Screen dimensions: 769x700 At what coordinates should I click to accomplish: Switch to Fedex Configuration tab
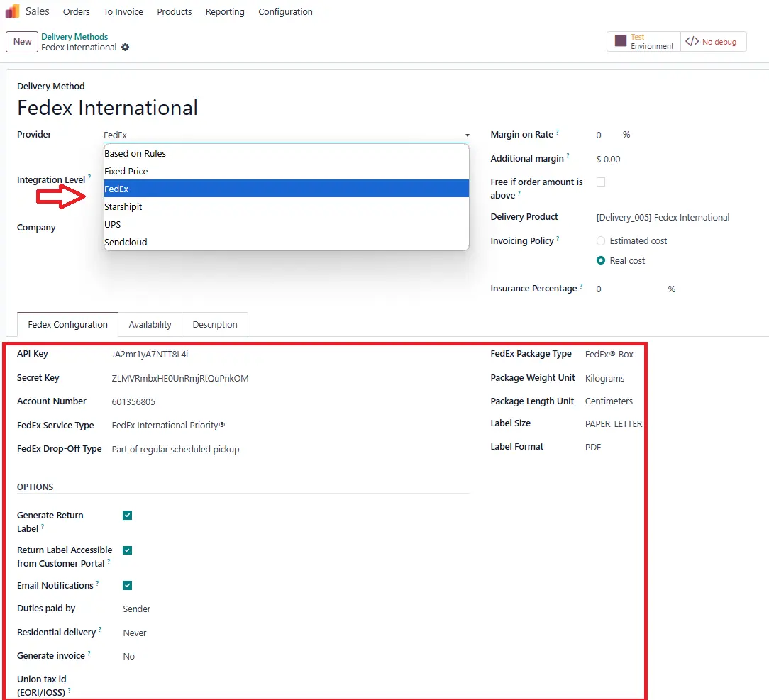(x=67, y=325)
